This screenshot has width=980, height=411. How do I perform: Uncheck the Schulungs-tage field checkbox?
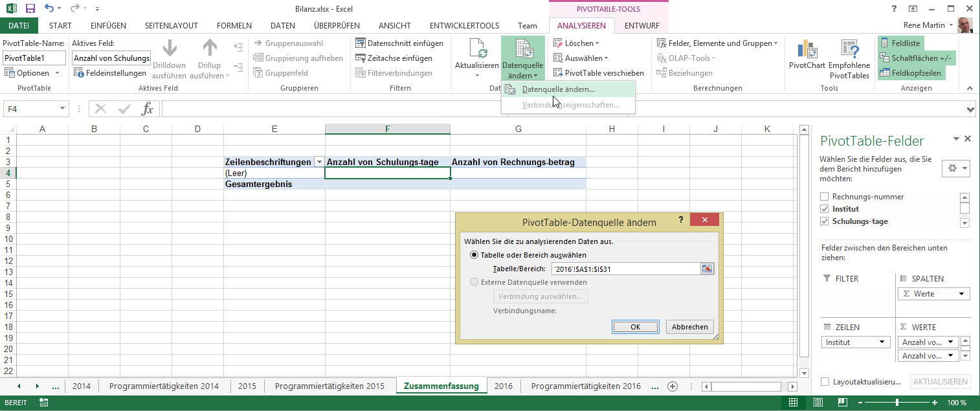pyautogui.click(x=824, y=221)
